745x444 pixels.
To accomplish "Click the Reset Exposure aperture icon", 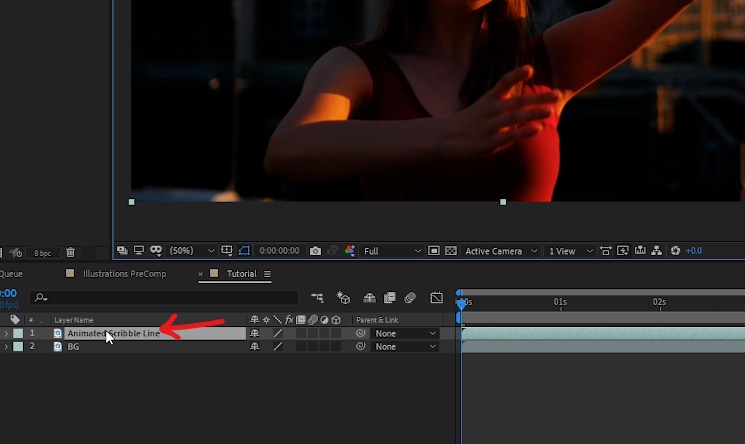I will (675, 251).
